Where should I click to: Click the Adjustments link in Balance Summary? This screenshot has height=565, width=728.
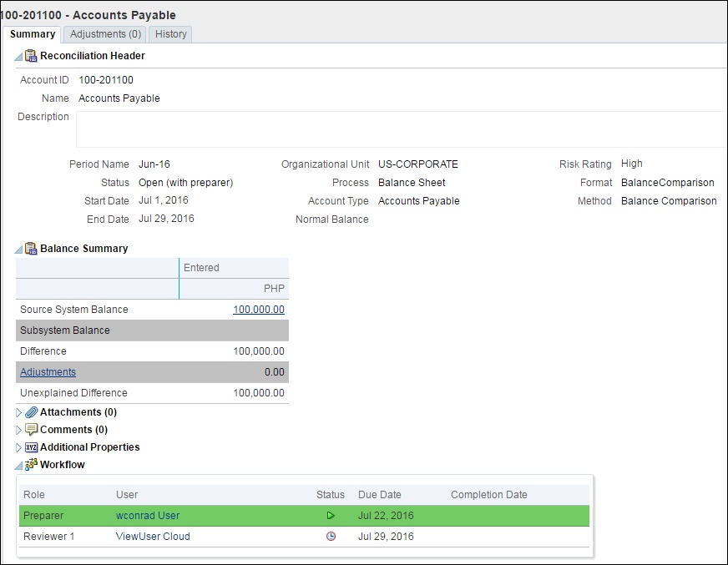click(x=47, y=371)
